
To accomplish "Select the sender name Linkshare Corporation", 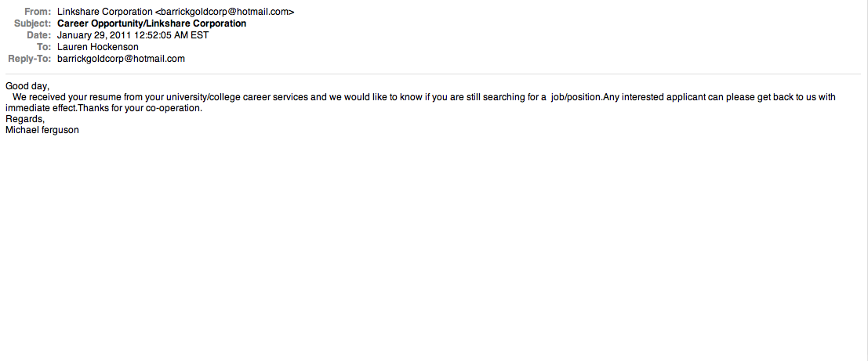I will [105, 12].
